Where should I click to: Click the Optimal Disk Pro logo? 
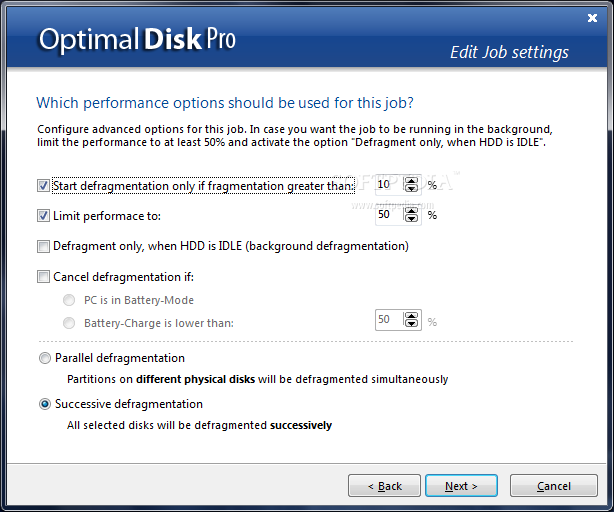(137, 40)
